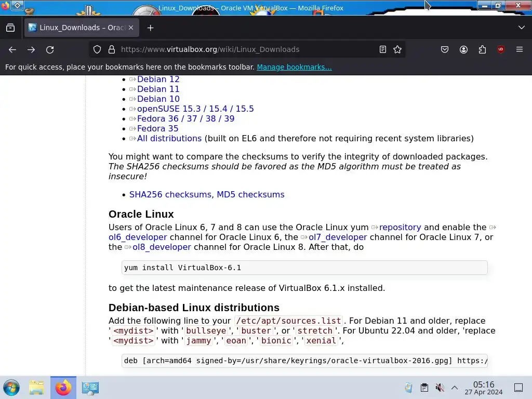Image resolution: width=532 pixels, height=399 pixels.
Task: Click the 'bullseye' code text
Action: click(x=206, y=331)
